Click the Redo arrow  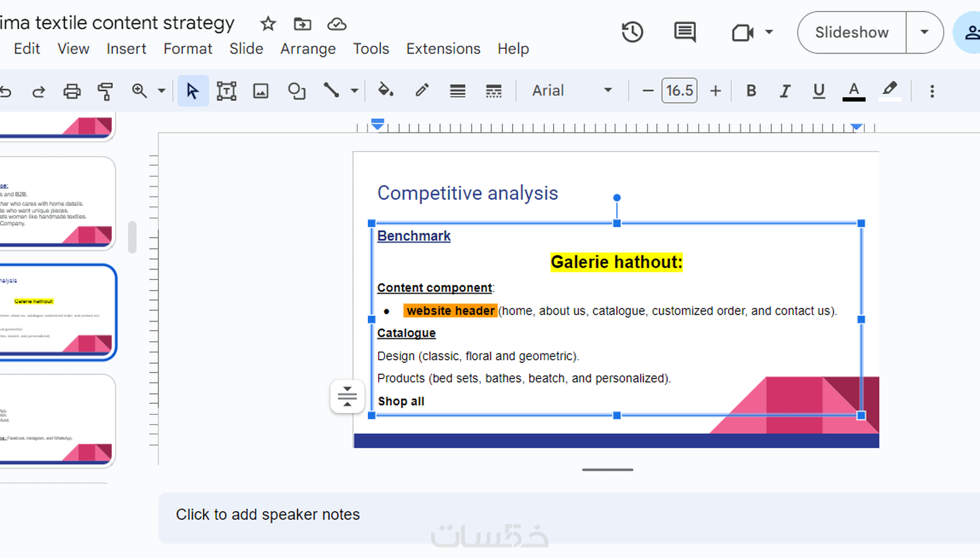(39, 91)
